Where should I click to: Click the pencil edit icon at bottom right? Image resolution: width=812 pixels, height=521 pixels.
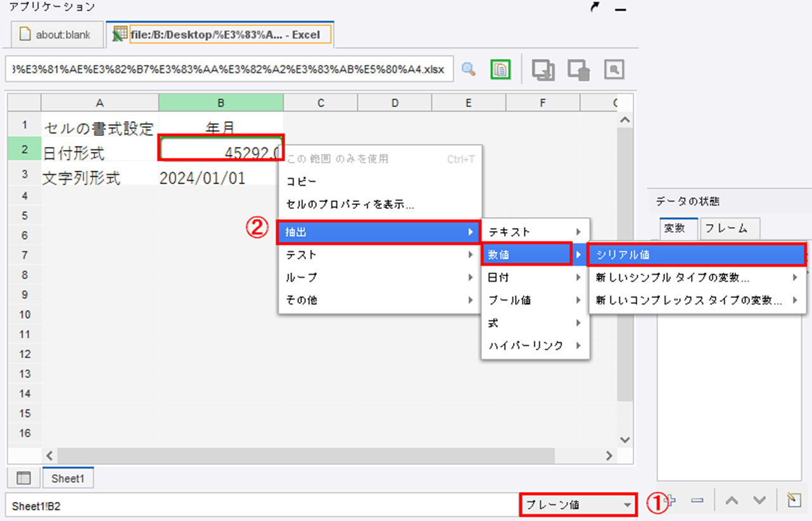pyautogui.click(x=794, y=501)
